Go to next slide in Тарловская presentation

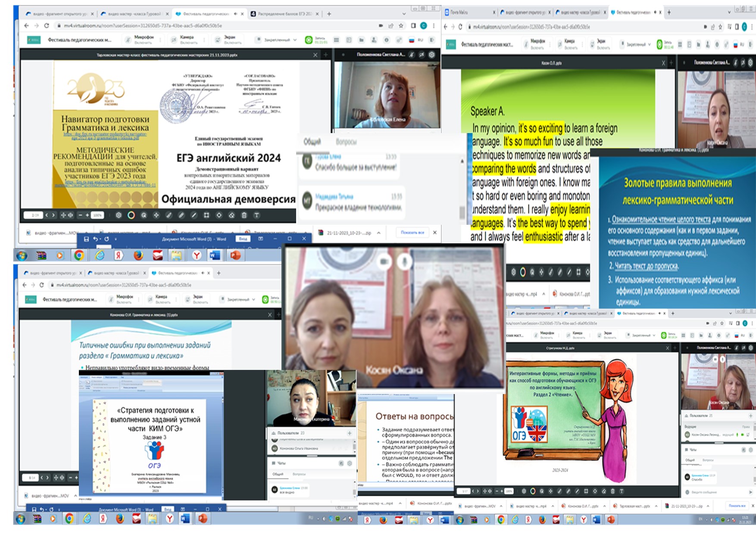53,215
